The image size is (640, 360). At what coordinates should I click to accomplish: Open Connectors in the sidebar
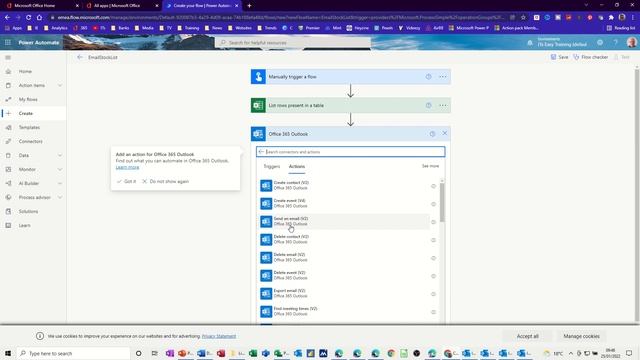click(x=30, y=141)
